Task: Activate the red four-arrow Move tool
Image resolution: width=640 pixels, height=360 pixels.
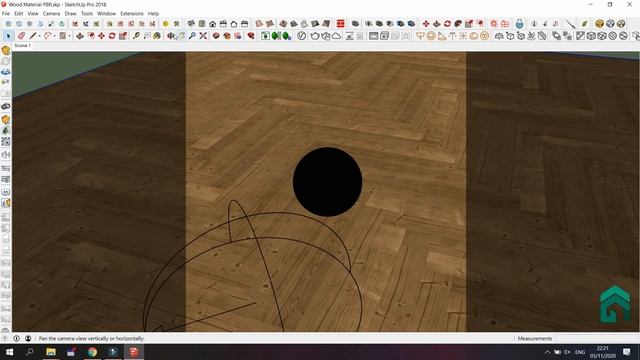Action: (x=101, y=36)
